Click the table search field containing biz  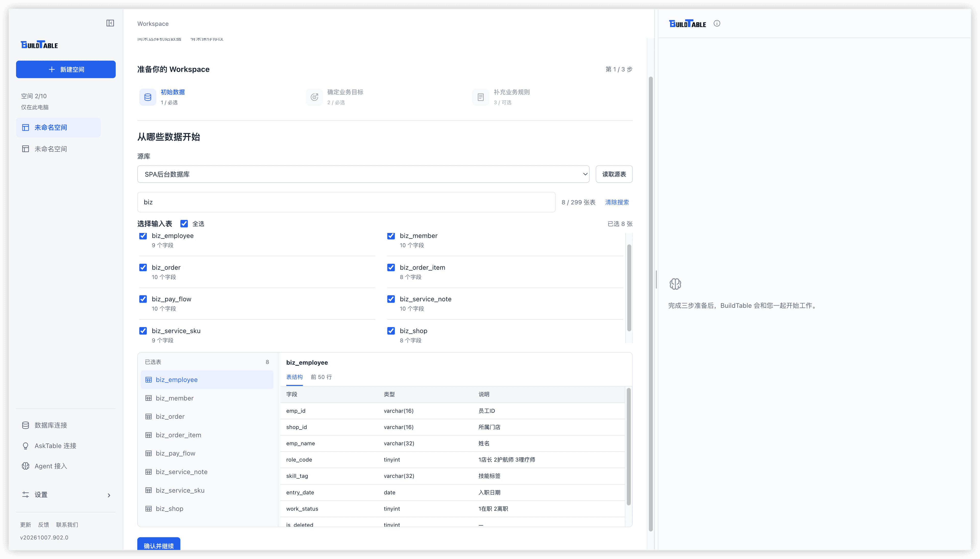(x=346, y=202)
